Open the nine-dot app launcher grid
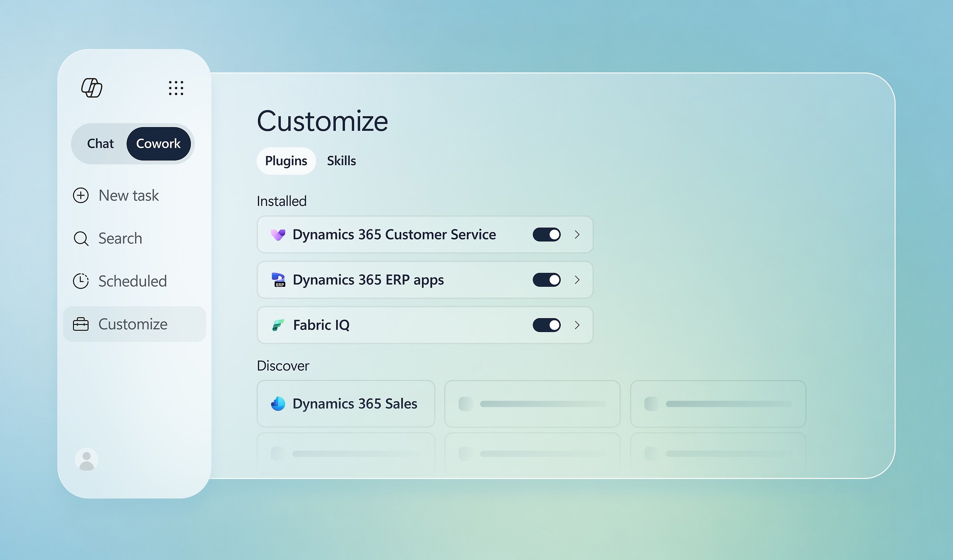This screenshot has width=953, height=560. (x=176, y=88)
